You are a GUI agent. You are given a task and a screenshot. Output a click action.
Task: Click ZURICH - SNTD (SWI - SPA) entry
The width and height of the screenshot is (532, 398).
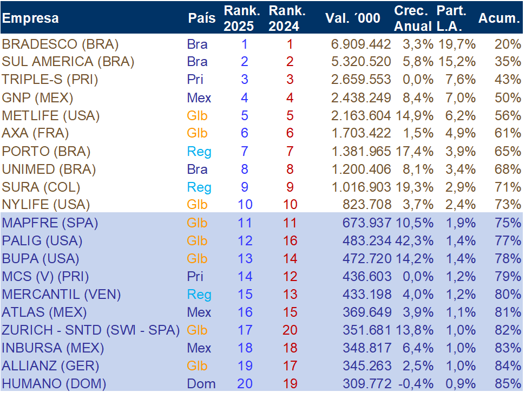pyautogui.click(x=91, y=330)
